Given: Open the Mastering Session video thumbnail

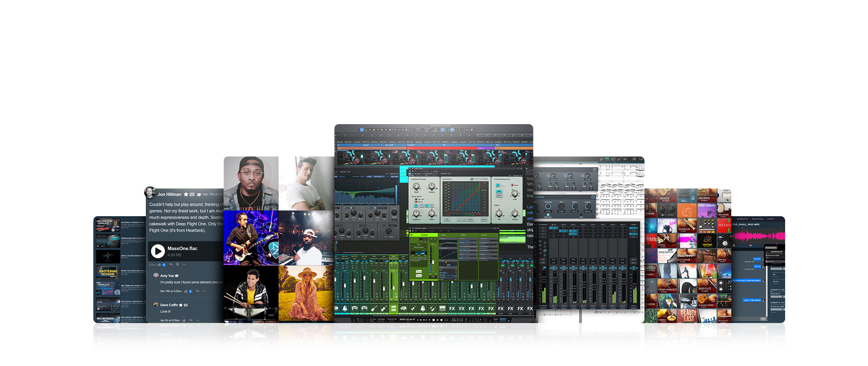Looking at the screenshot, I should (x=108, y=272).
